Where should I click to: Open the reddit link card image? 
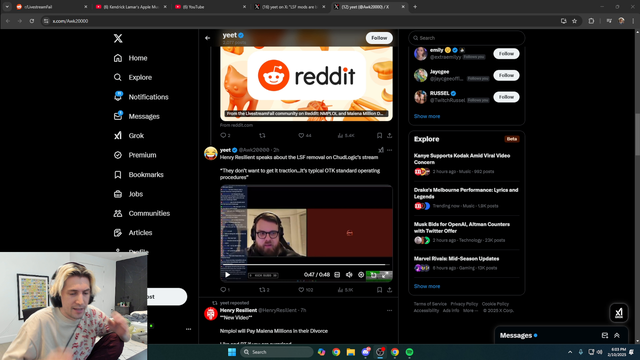[x=307, y=83]
